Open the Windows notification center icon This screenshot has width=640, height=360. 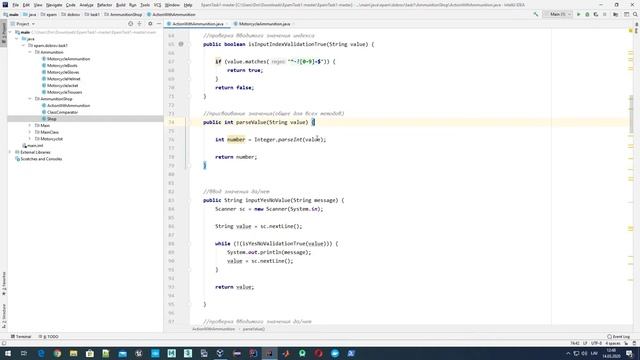[x=629, y=353]
